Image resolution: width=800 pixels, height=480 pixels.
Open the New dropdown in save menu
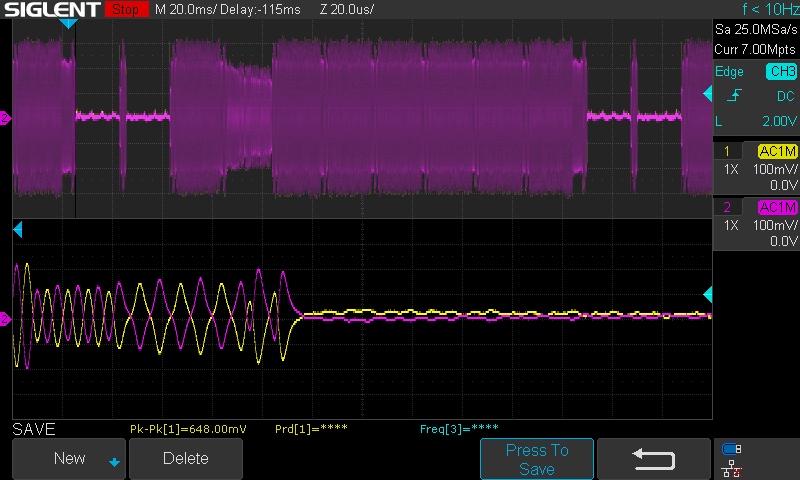pos(69,459)
